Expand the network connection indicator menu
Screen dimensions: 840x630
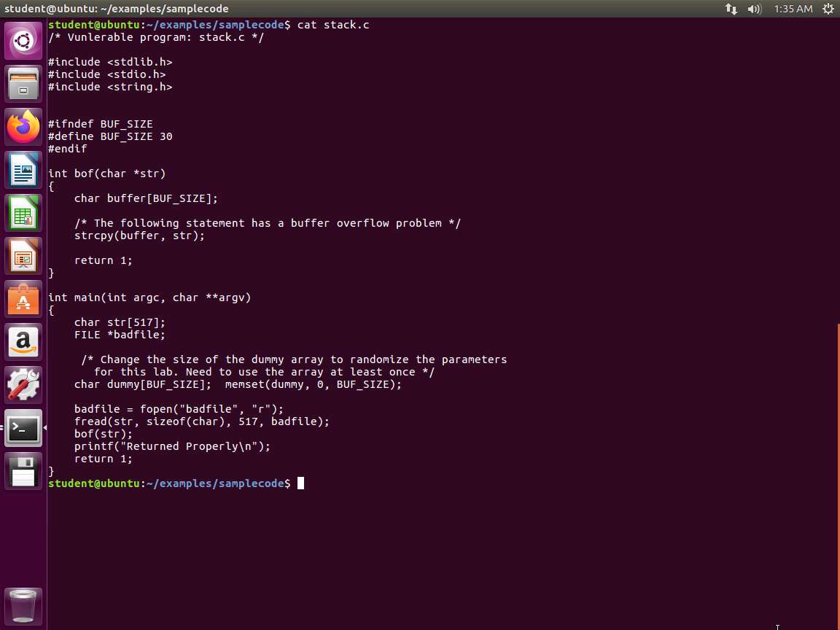(x=731, y=9)
